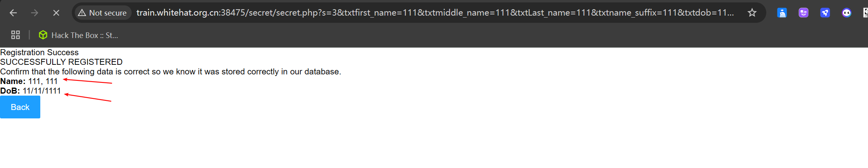Click the DoB value 11/11/1111
Viewport: 868px width, 168px height.
tap(41, 91)
